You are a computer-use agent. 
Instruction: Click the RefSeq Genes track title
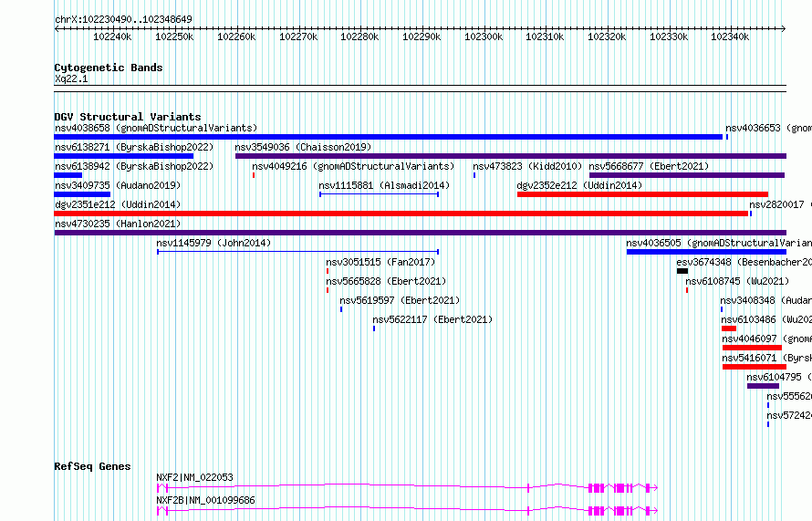click(x=92, y=466)
